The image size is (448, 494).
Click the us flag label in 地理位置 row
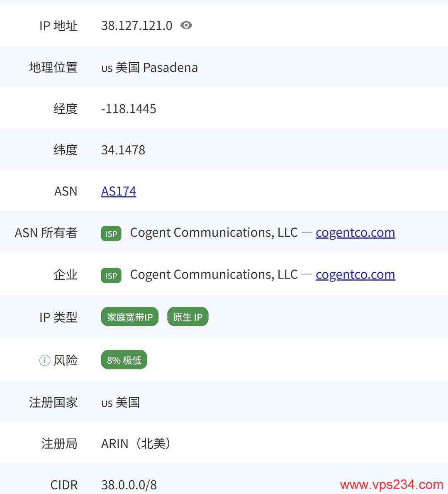pyautogui.click(x=107, y=68)
